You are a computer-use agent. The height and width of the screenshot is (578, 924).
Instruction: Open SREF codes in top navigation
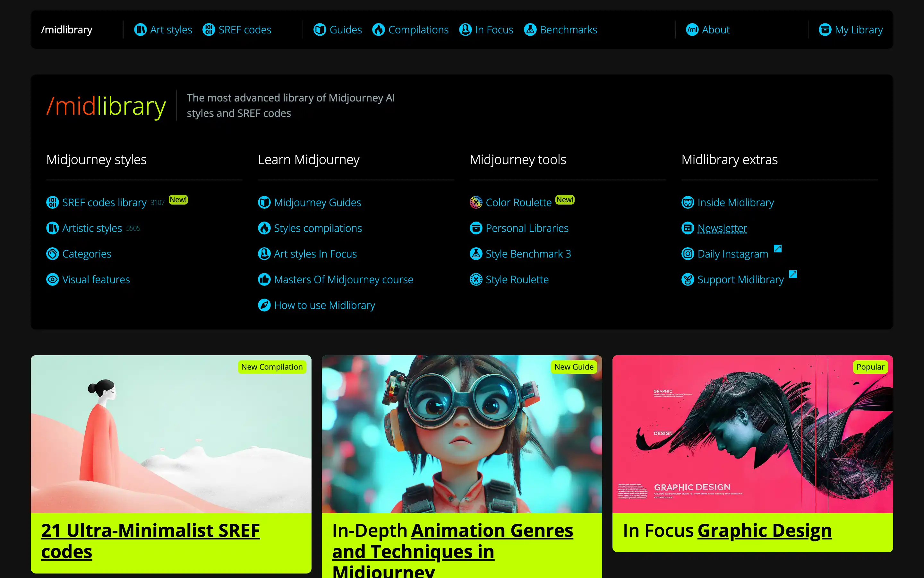[x=245, y=30]
